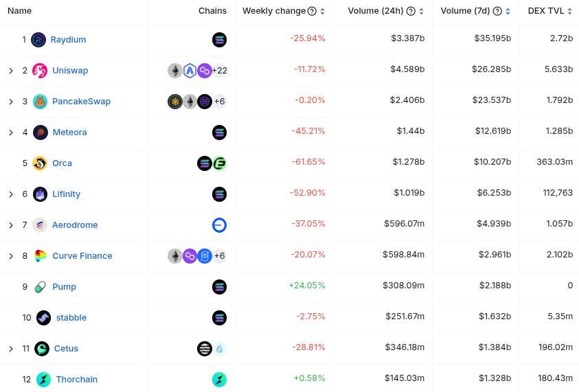Open the stabble protocol link

click(71, 318)
